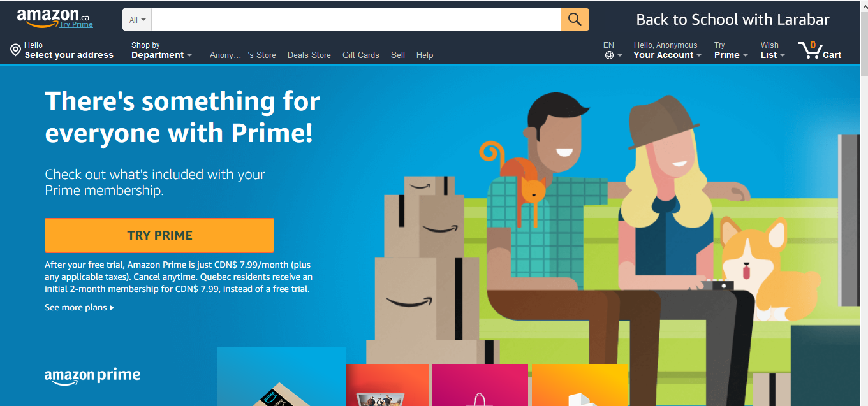Image resolution: width=868 pixels, height=406 pixels.
Task: Open the All search category dropdown
Action: pyautogui.click(x=137, y=20)
